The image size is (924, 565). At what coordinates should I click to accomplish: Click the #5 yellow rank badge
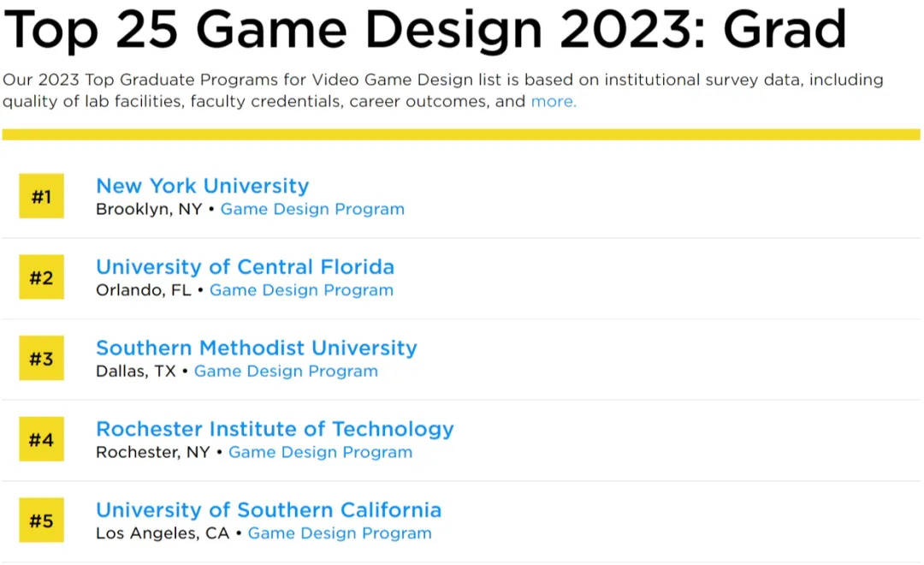pos(41,520)
